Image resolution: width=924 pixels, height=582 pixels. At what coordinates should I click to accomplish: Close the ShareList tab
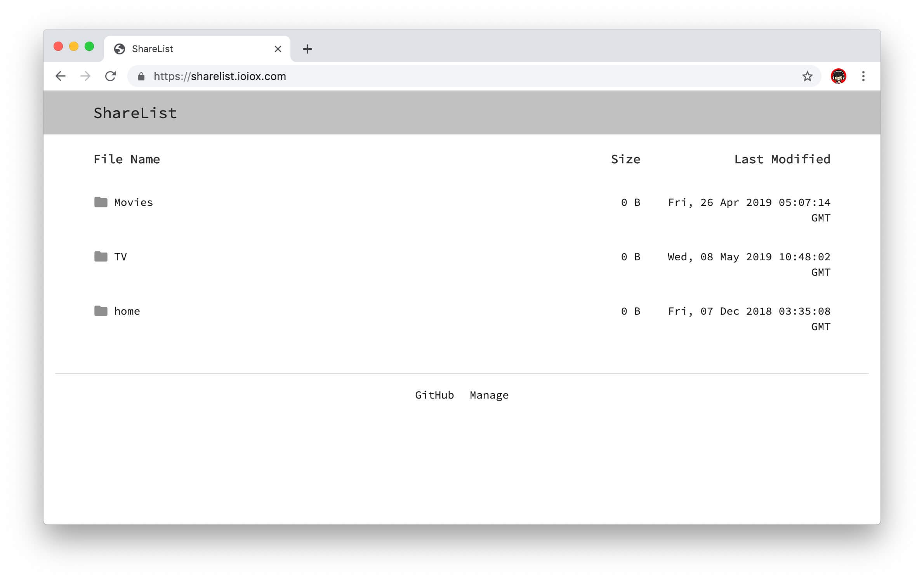[x=278, y=49]
